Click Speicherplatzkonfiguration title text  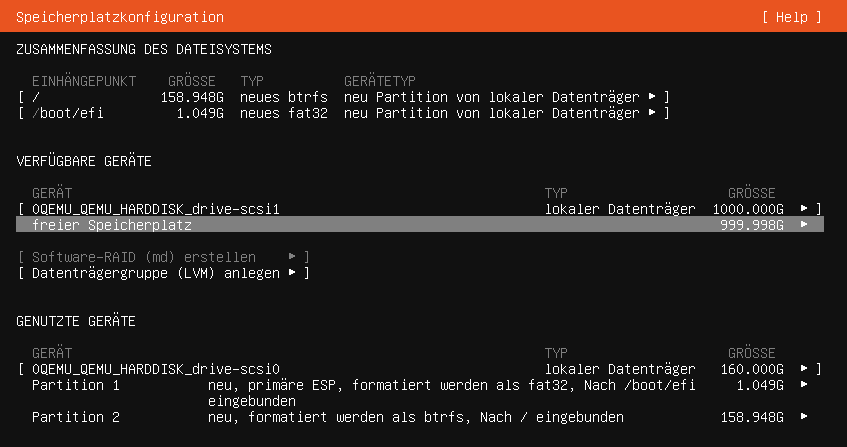point(120,17)
